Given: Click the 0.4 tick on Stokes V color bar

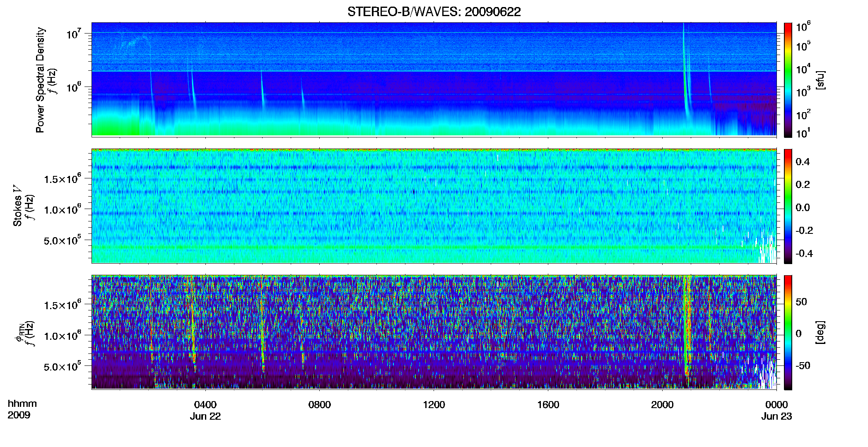Looking at the screenshot, I should pyautogui.click(x=803, y=162).
